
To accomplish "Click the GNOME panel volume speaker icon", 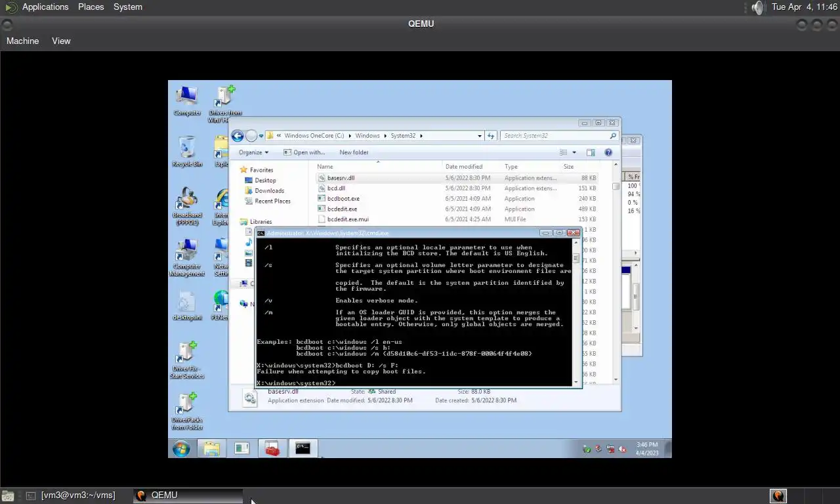I will coord(758,7).
